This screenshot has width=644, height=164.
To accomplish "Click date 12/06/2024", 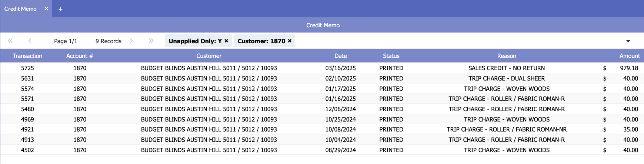I will 341,109.
